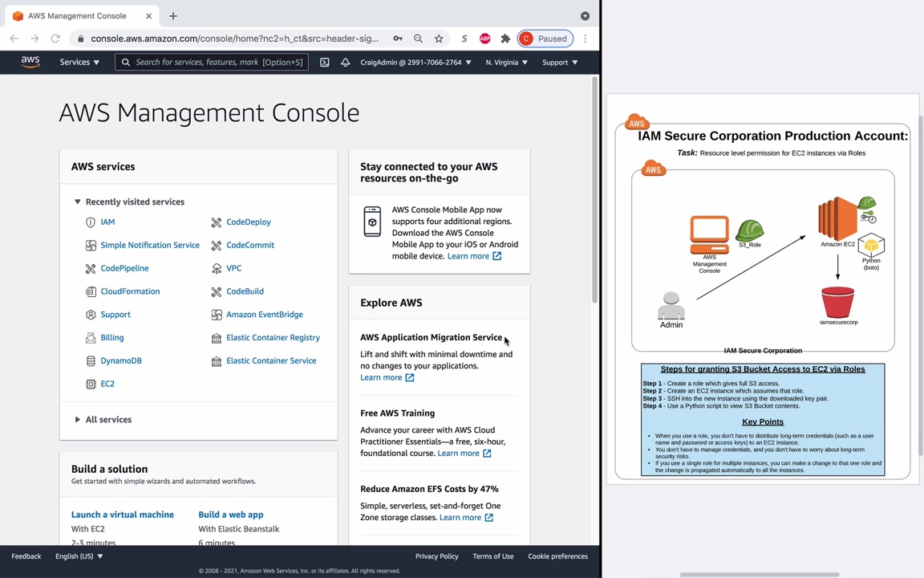
Task: Open the Amazon EventBridge link
Action: tap(265, 315)
